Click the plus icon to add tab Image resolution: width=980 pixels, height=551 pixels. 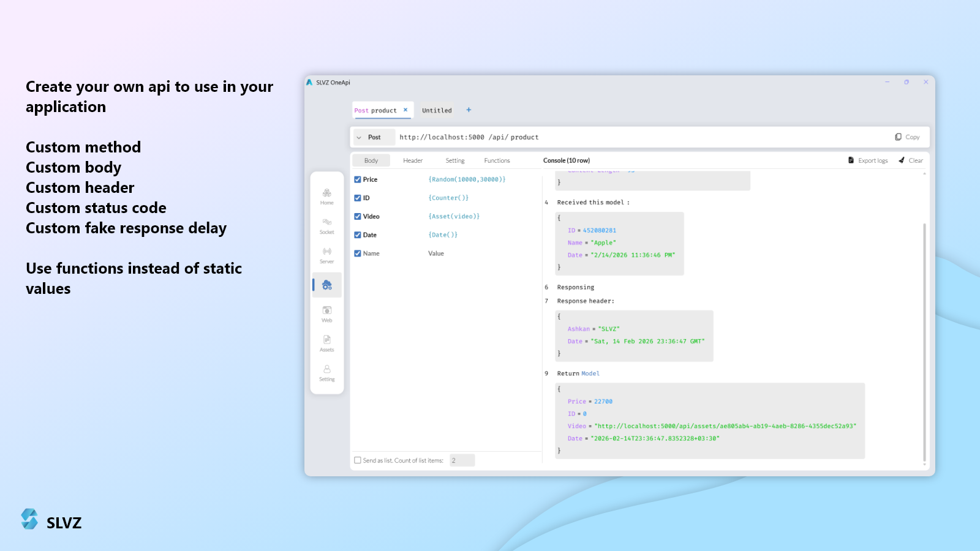coord(469,110)
